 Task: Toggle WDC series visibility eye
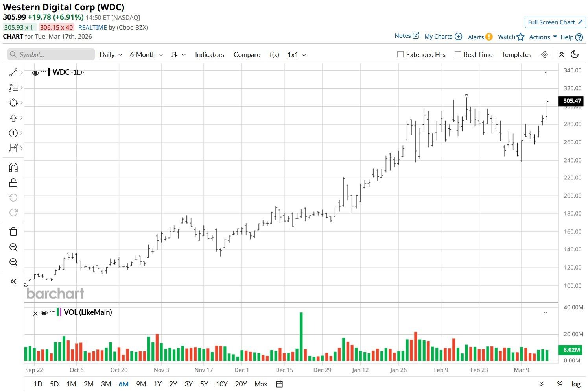click(x=35, y=73)
